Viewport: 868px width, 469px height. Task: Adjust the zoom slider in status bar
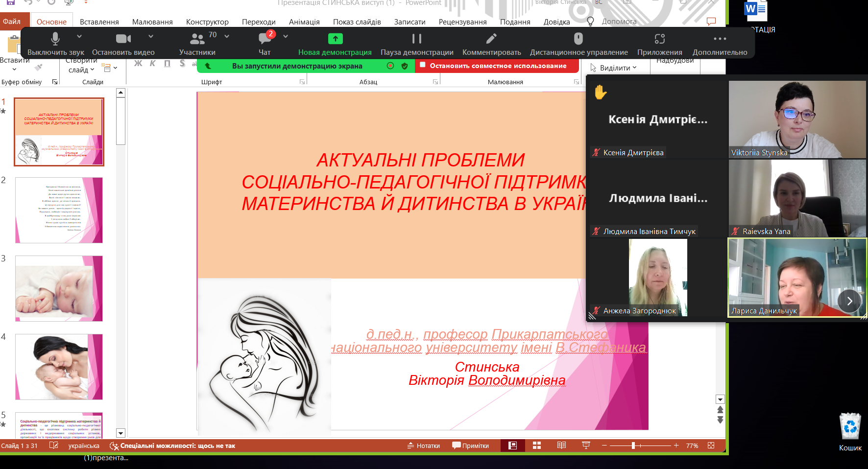coord(633,446)
